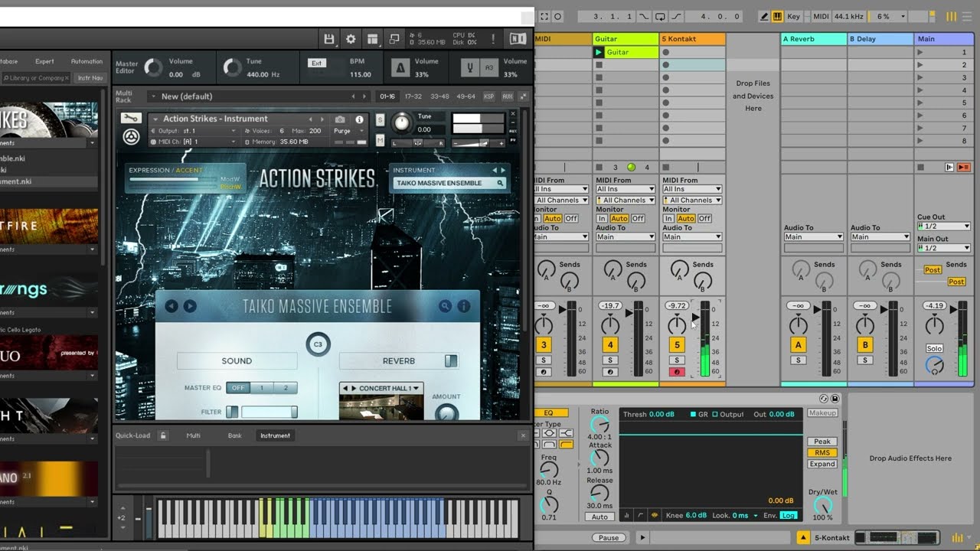The image size is (980, 551).
Task: Show Action Strikes instrument info icon
Action: 359,119
